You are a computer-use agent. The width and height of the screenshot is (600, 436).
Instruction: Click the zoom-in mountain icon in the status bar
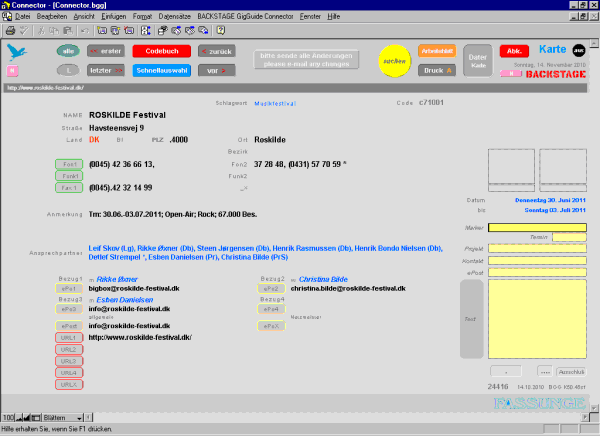point(24,416)
